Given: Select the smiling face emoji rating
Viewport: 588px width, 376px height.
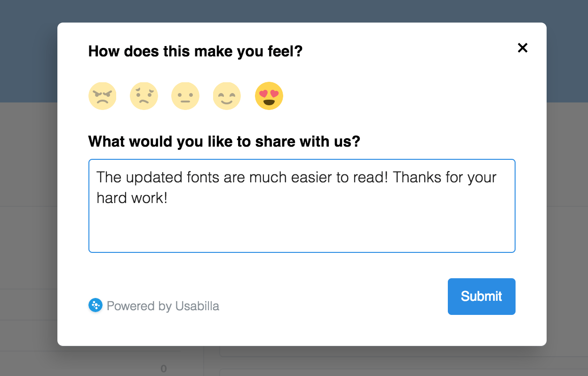Looking at the screenshot, I should click(227, 96).
